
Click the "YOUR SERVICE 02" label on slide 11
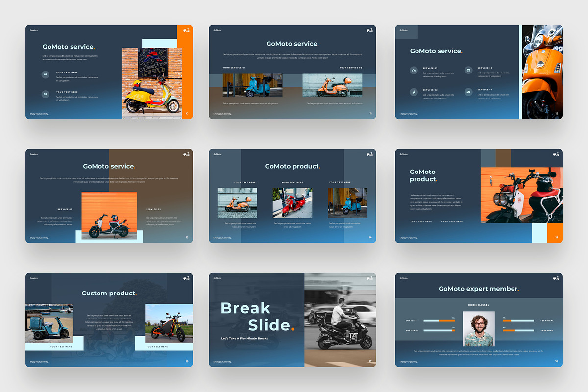point(351,68)
